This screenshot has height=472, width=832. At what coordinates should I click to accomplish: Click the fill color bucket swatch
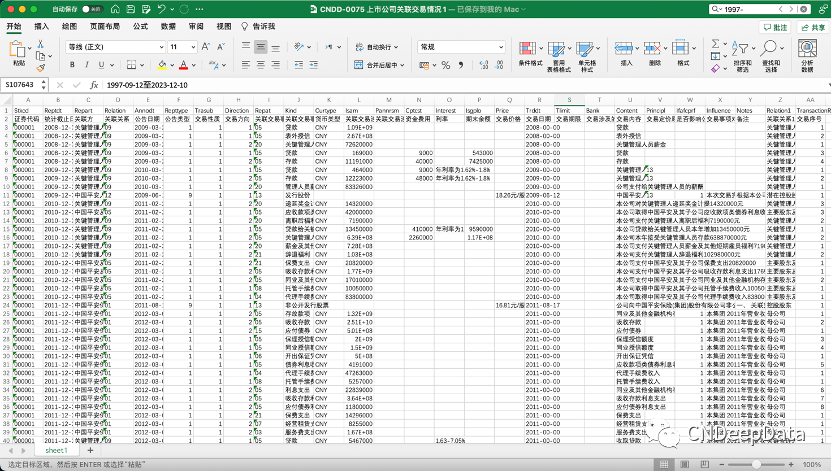point(162,65)
